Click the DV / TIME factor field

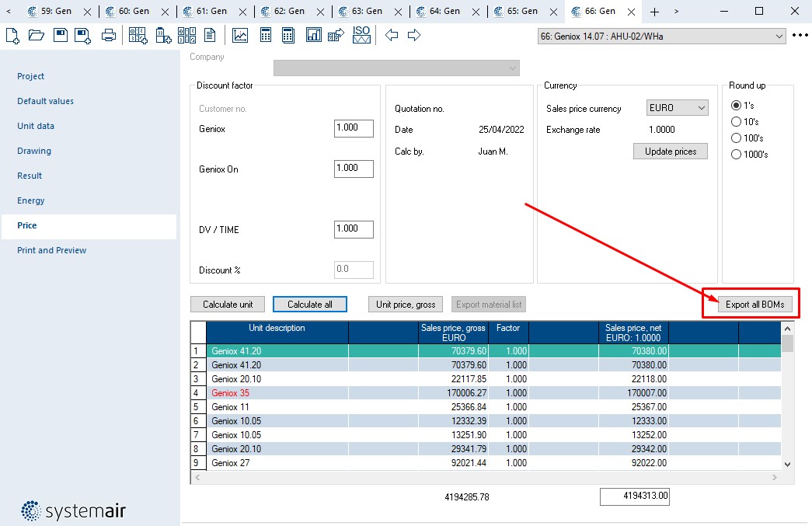click(x=354, y=229)
